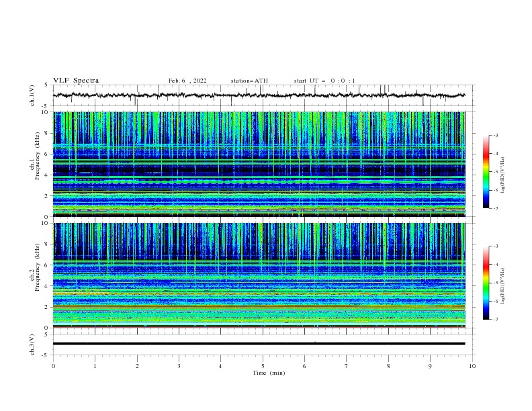
Task: Click the ch.1 "Frequency (kHz)" axis label
Action: (38, 156)
